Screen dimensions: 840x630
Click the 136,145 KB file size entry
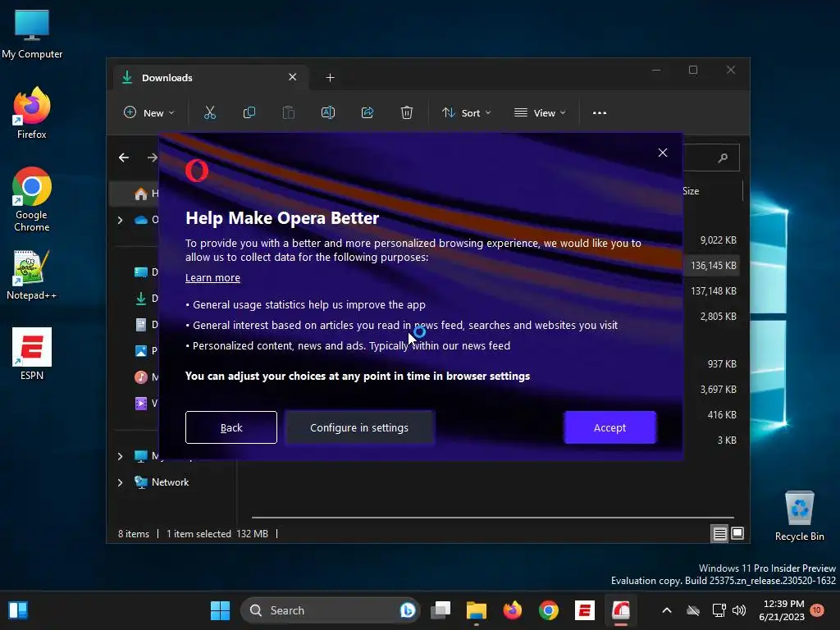(x=714, y=266)
